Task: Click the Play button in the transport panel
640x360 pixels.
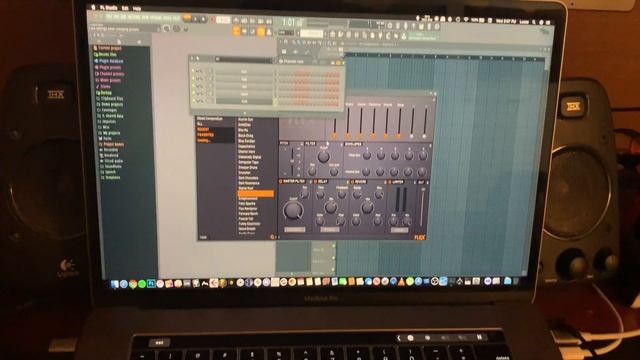Action: [196, 19]
